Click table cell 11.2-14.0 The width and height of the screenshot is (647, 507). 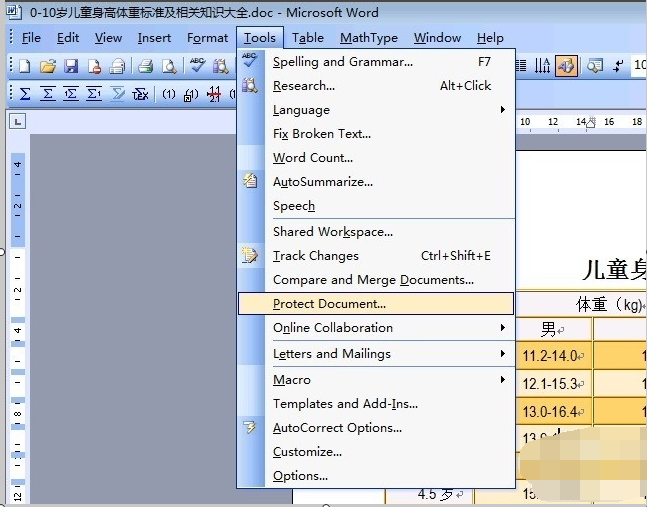[554, 355]
